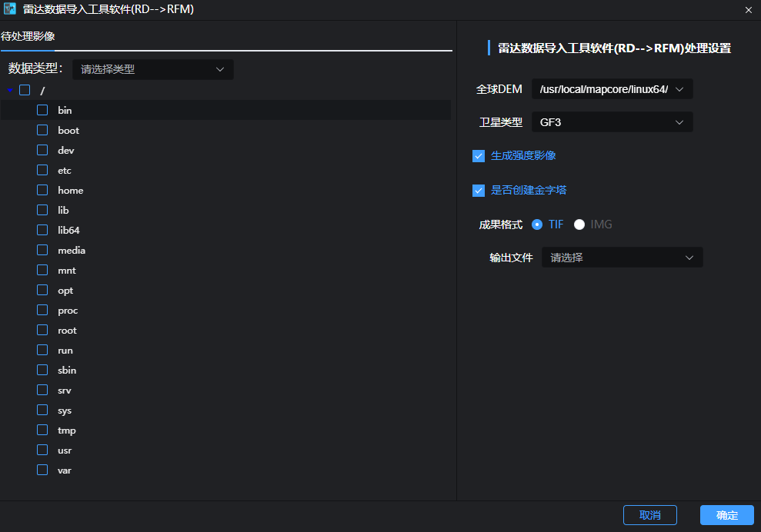761x532 pixels.
Task: Disable the 是否创建金字塔 option
Action: 478,191
